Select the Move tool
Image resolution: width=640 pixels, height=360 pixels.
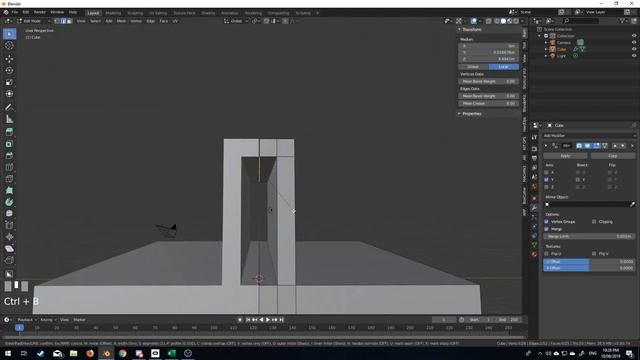click(9, 58)
